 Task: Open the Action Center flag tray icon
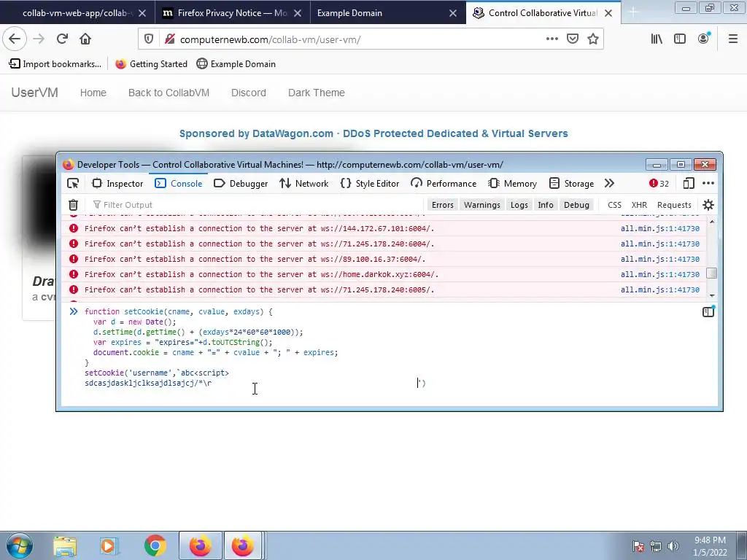point(638,546)
